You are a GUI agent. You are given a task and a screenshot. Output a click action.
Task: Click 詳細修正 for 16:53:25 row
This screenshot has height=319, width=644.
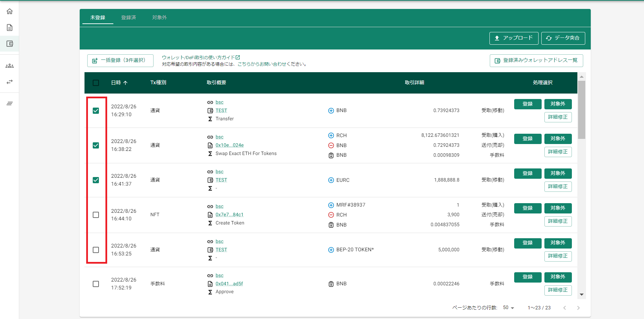click(x=558, y=256)
